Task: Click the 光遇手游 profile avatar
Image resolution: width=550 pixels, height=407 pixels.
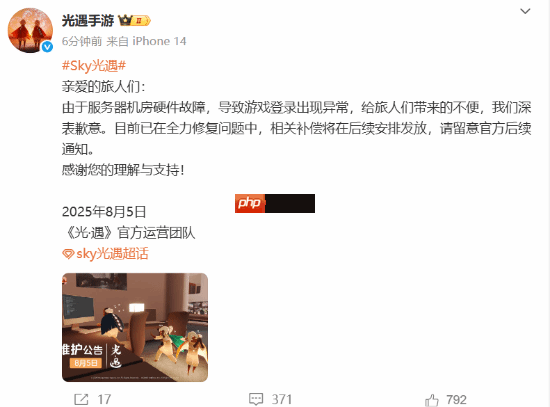Action: (x=30, y=31)
